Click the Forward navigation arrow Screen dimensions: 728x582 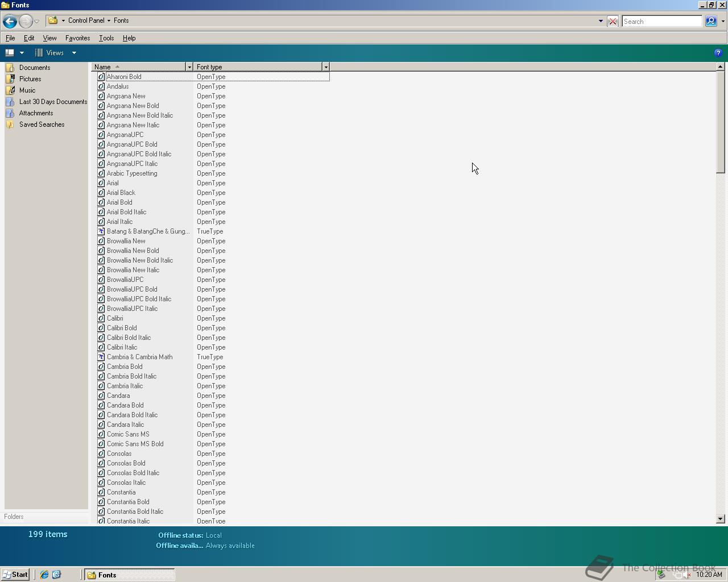[x=26, y=22]
